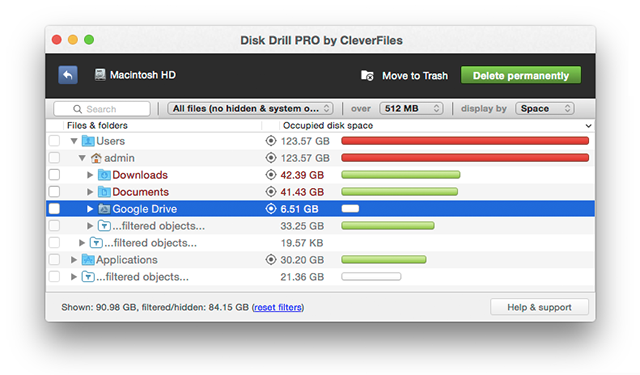Check the Google Drive row checkbox
This screenshot has width=640, height=375.
click(x=54, y=209)
